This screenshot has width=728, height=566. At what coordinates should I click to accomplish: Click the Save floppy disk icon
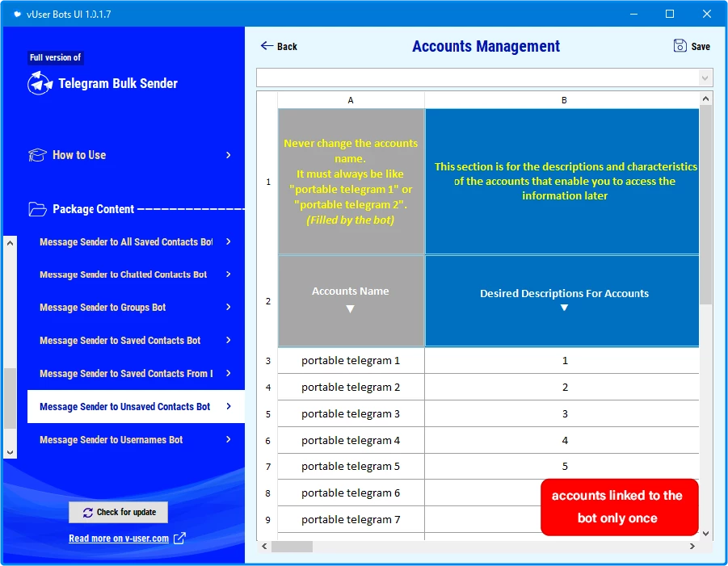680,45
